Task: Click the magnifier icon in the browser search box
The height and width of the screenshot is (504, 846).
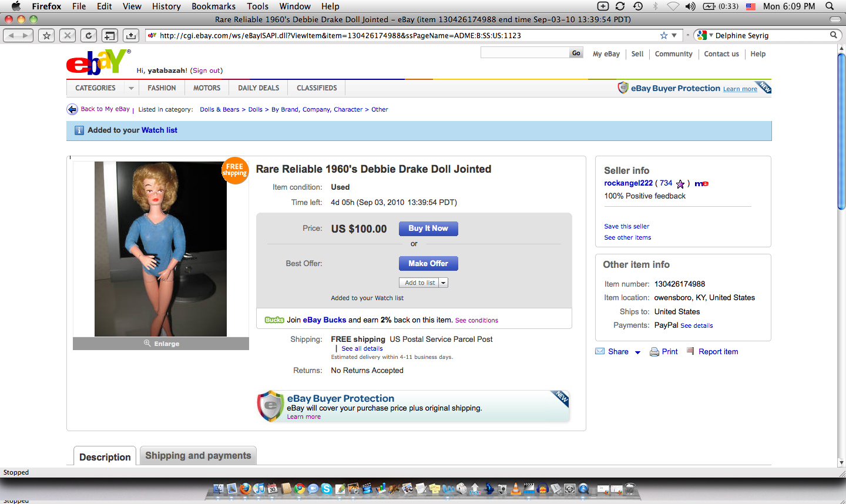Action: [x=833, y=35]
